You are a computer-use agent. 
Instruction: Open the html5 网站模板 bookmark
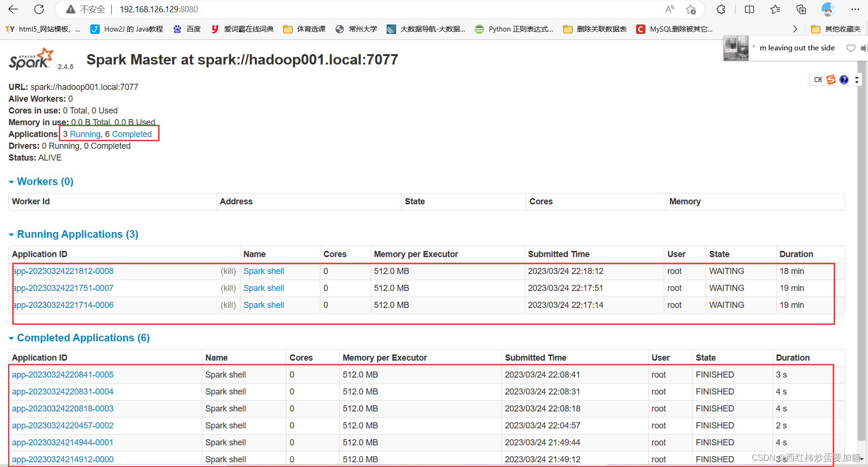pos(43,29)
